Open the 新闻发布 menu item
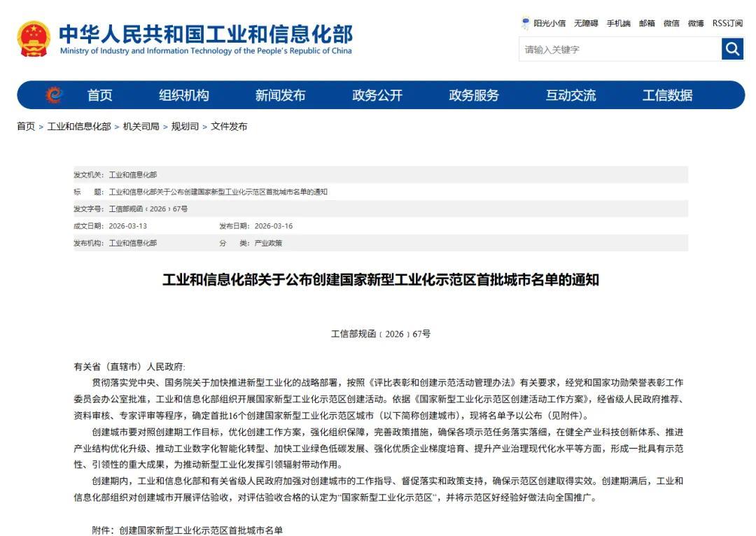 [x=280, y=95]
